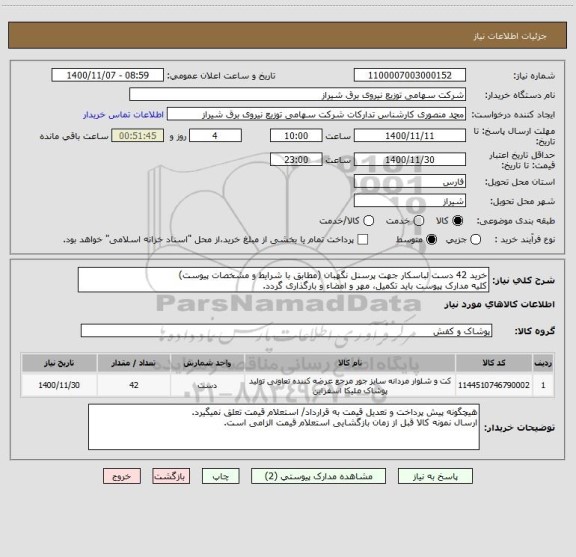The image size is (576, 557).
Task: Toggle the اسناد خزانه اسلامی payment checkbox
Action: pyautogui.click(x=363, y=240)
